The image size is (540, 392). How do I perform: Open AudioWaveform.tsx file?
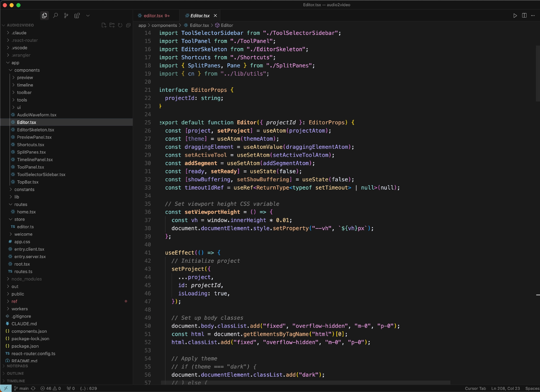click(x=36, y=115)
